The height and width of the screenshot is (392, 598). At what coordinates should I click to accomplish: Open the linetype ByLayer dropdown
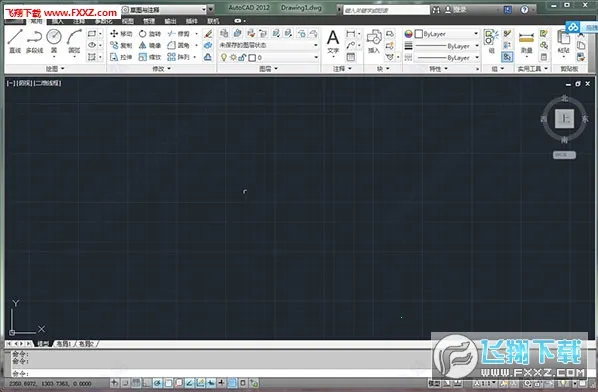tap(447, 58)
